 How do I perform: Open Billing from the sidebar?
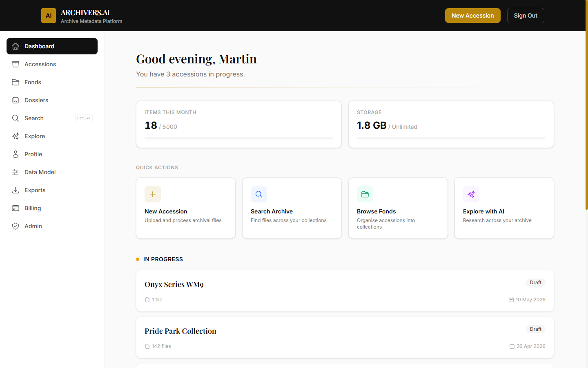pyautogui.click(x=52, y=208)
